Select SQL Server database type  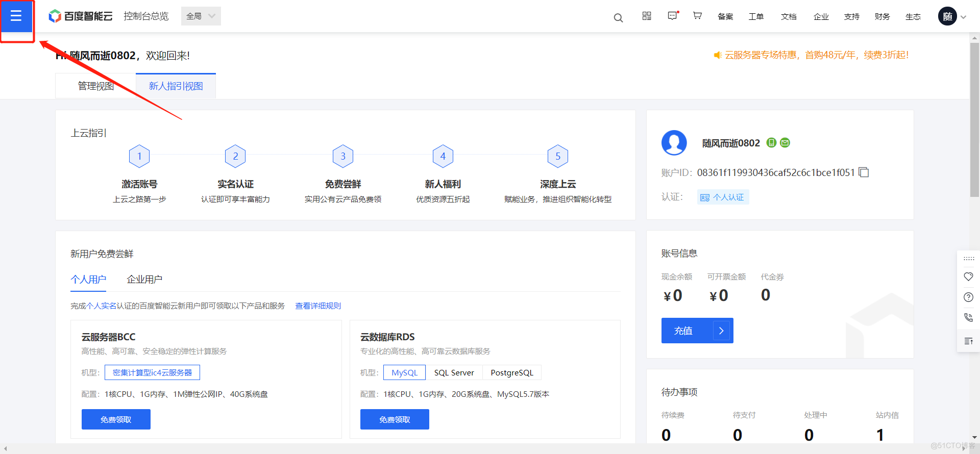(x=454, y=372)
